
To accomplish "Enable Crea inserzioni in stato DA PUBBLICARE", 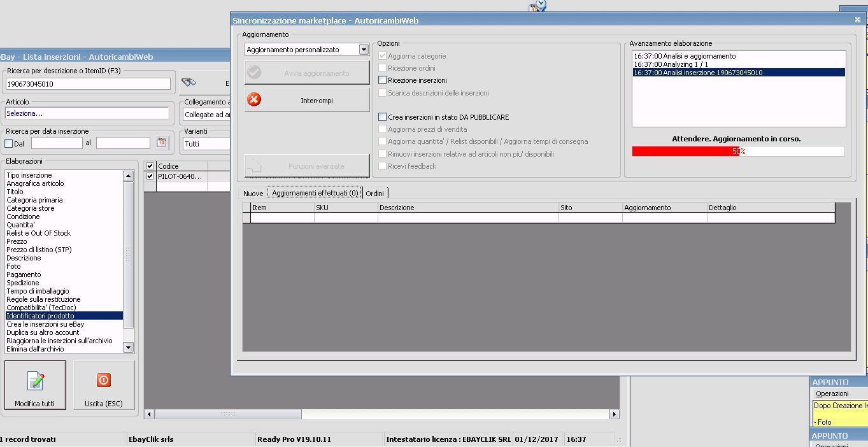I will pos(382,117).
